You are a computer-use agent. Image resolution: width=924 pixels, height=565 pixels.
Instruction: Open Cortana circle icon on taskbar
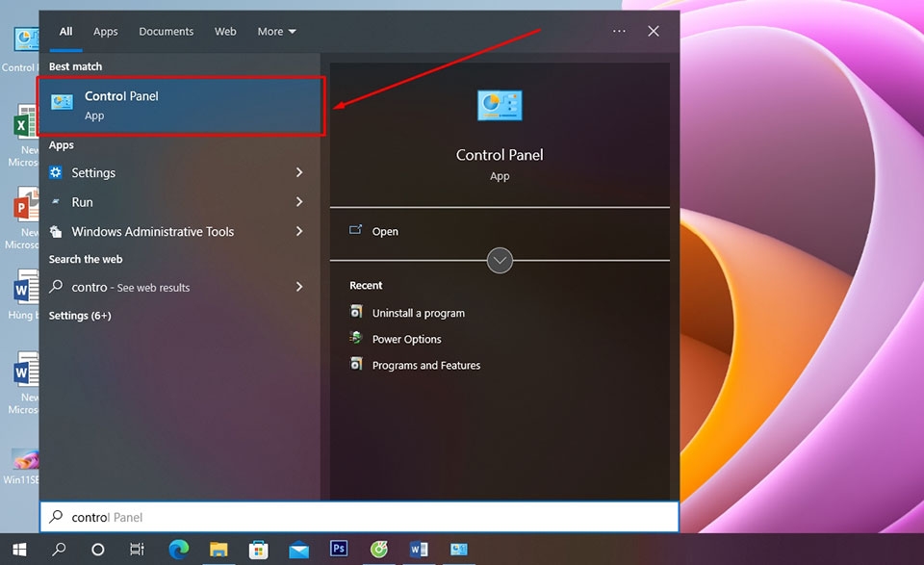[x=98, y=550]
